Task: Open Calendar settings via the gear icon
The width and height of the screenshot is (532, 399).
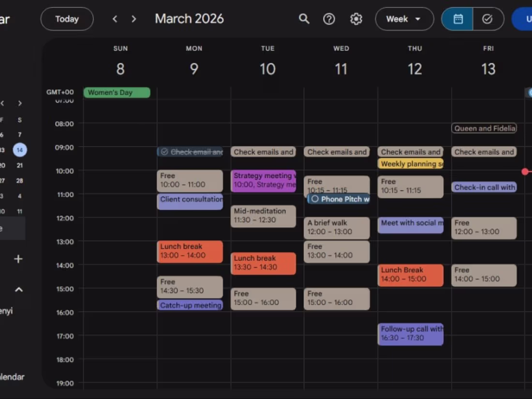Action: pyautogui.click(x=356, y=19)
